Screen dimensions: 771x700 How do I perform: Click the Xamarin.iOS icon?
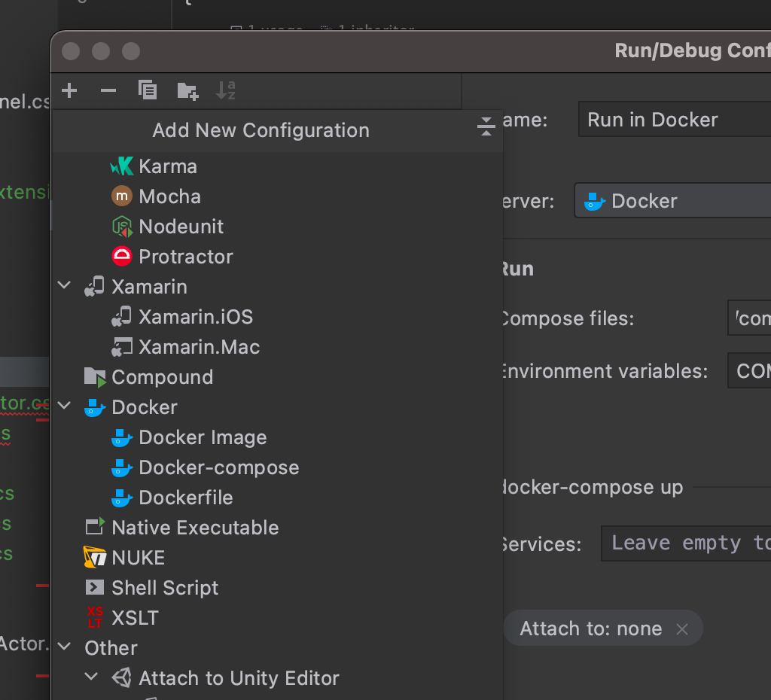(121, 317)
